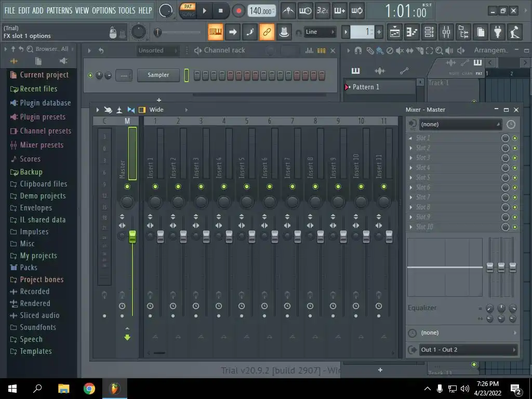532x399 pixels.
Task: Mute the Sampler channel green light
Action: tap(90, 75)
